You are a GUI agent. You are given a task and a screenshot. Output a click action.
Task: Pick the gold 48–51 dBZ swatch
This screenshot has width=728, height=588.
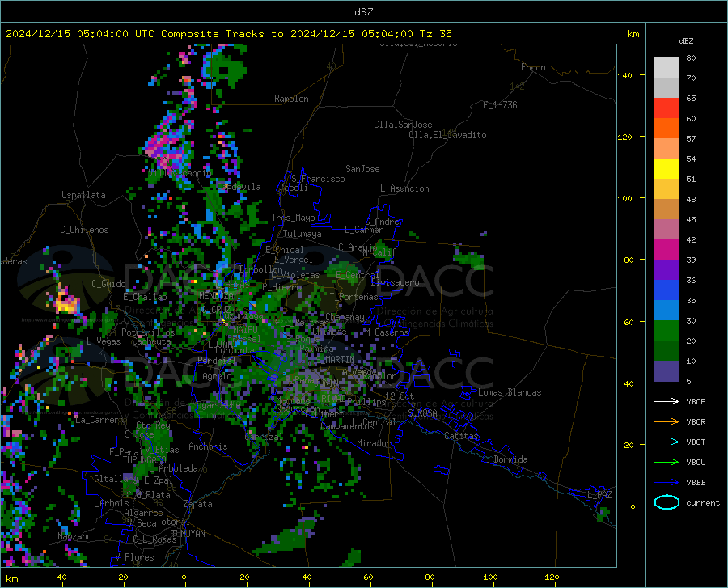point(667,189)
